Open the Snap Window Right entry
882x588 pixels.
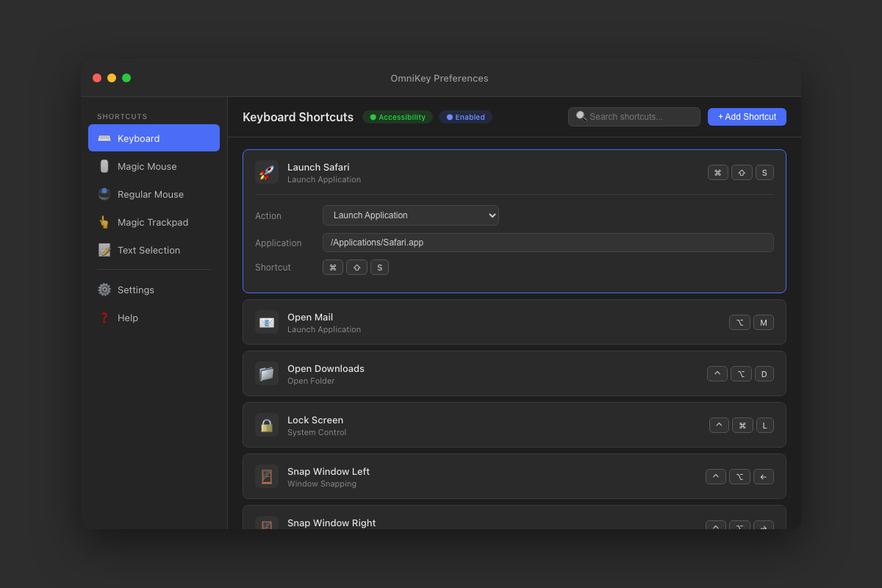point(514,523)
